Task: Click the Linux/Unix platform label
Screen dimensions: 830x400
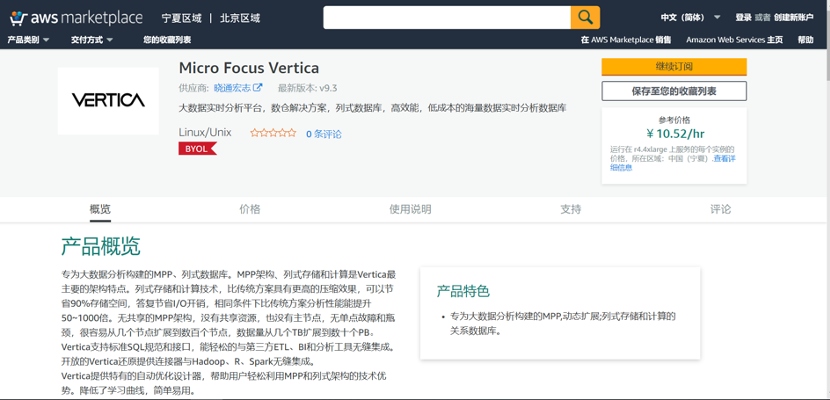Action: click(x=205, y=132)
